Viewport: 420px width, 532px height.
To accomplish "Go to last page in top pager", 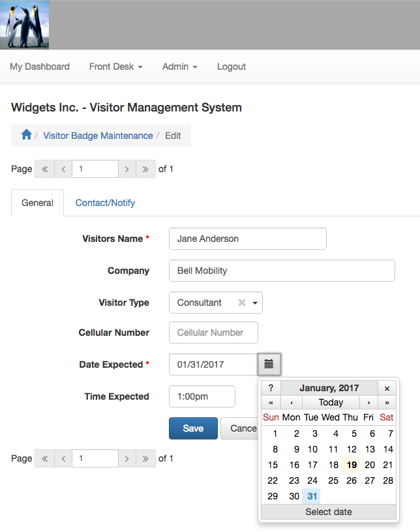I will point(145,169).
